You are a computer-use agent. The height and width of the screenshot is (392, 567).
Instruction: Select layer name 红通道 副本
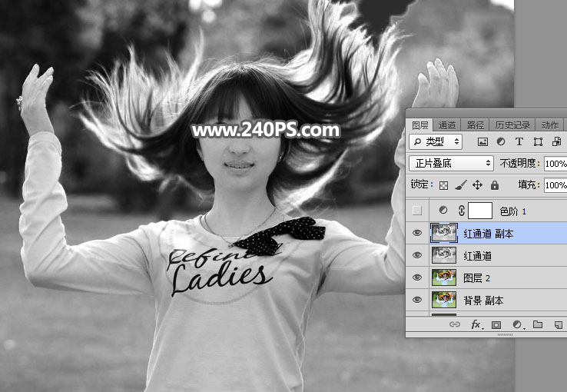coord(489,234)
